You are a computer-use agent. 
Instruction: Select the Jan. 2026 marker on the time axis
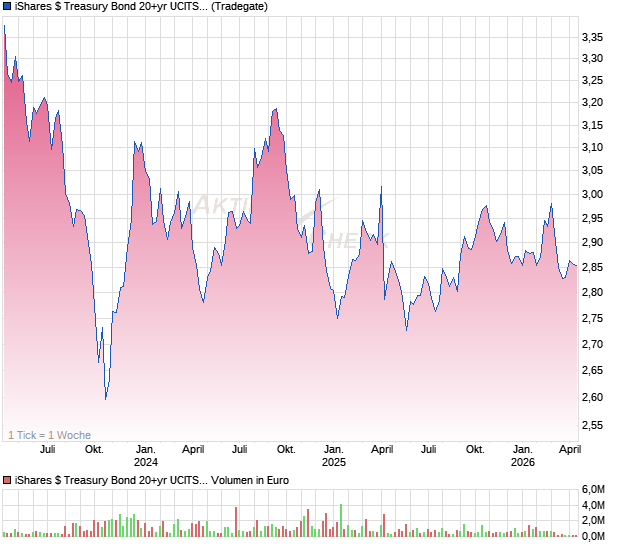pos(521,456)
